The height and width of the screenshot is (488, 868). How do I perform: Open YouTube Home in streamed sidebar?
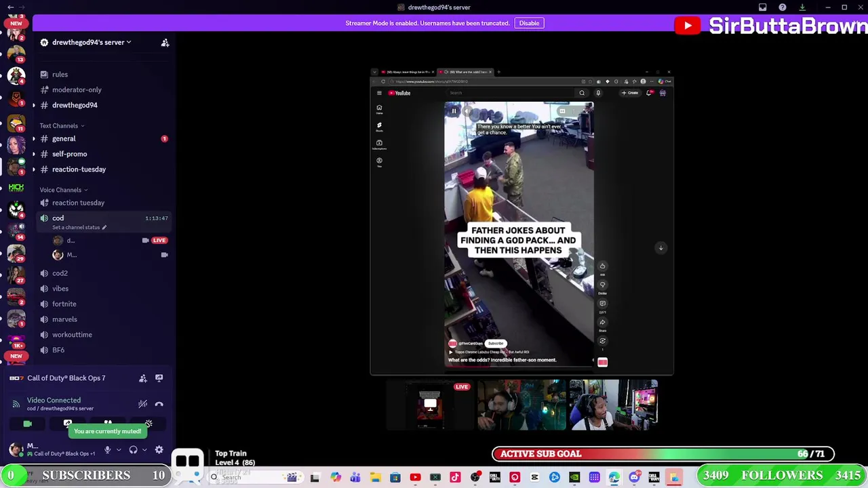tap(379, 109)
